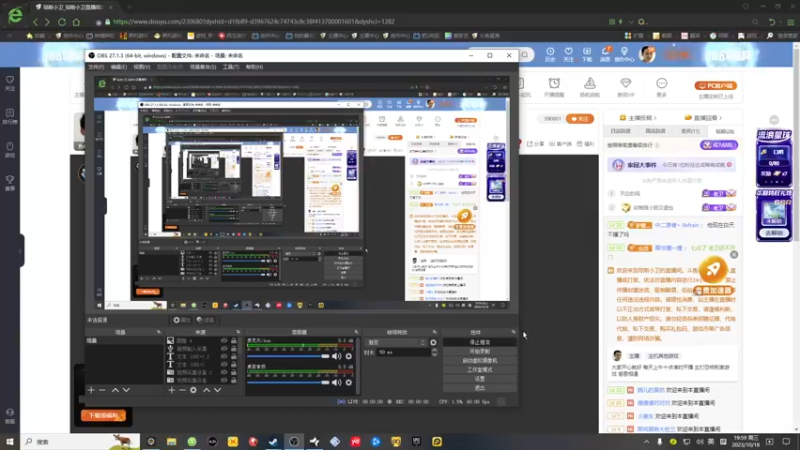Move the selected source up
Screen dimensions: 800x450
(207, 390)
